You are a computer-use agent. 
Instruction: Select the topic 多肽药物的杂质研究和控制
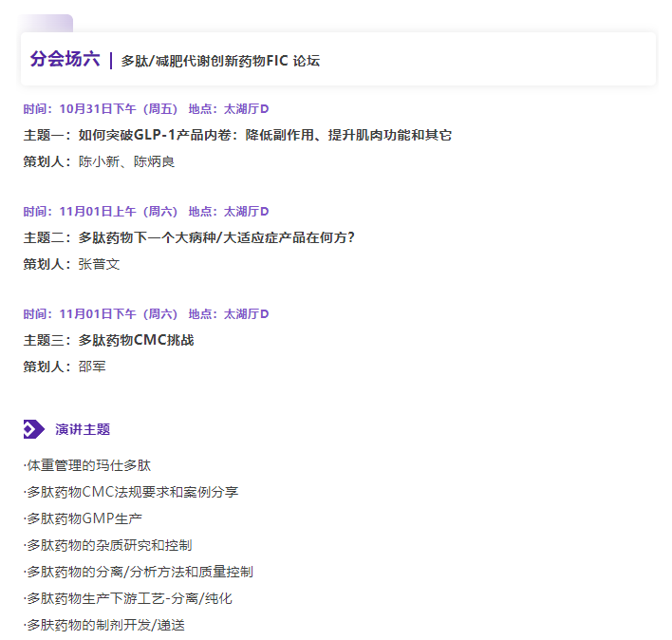click(x=107, y=545)
